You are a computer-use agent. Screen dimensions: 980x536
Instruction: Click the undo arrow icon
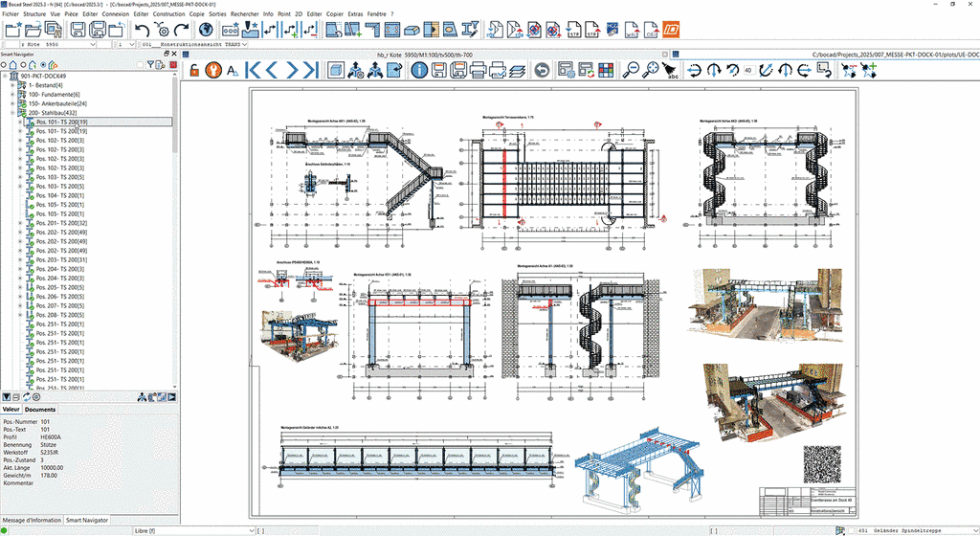tap(143, 30)
